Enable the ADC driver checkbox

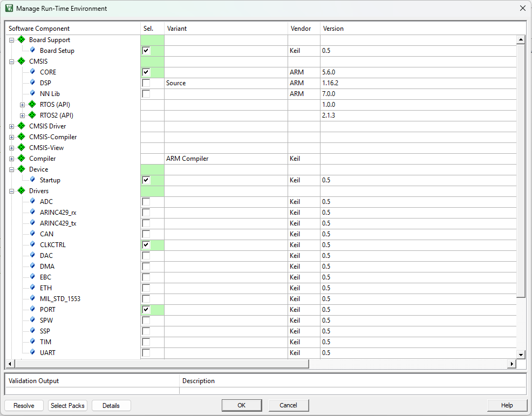click(x=146, y=202)
